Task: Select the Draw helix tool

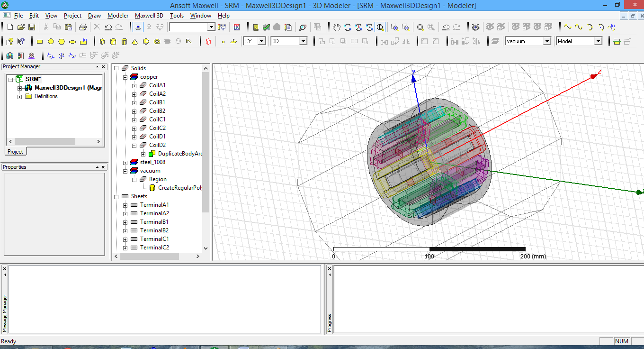Action: (x=167, y=41)
